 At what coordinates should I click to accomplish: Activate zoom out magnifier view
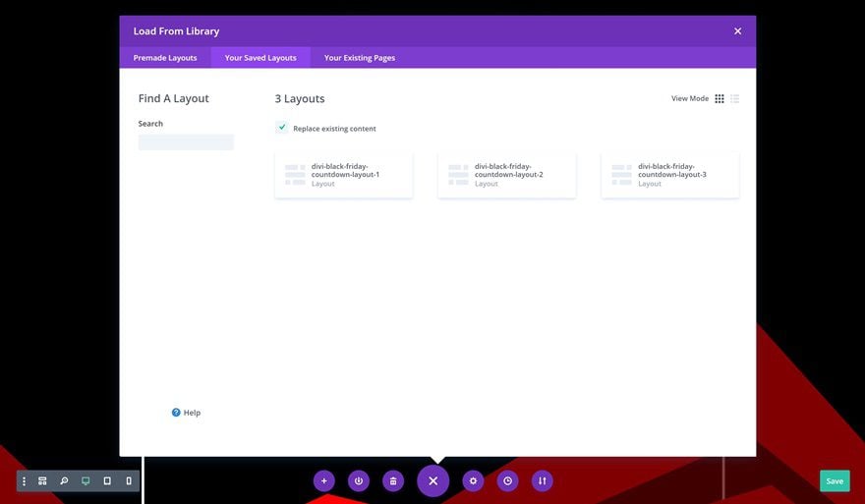(x=64, y=480)
